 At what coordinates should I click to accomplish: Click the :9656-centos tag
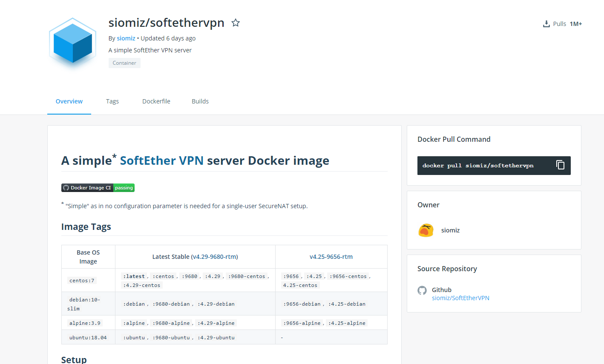(x=348, y=276)
